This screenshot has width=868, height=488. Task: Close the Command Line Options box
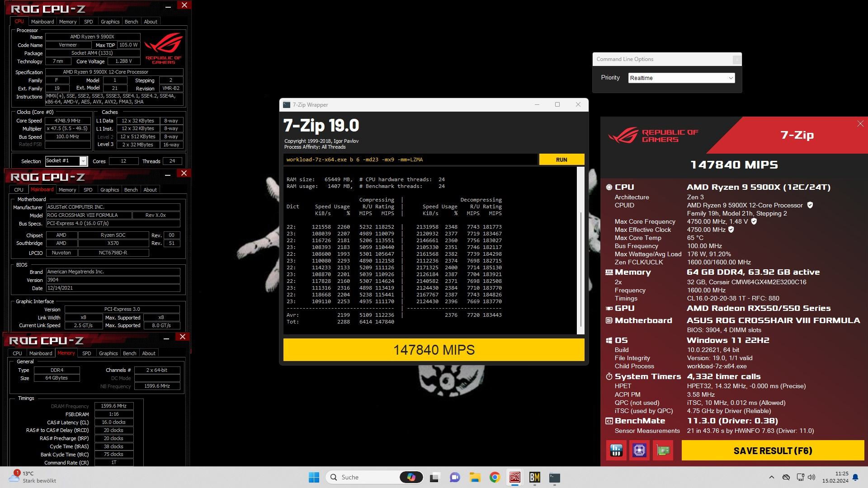tap(736, 59)
